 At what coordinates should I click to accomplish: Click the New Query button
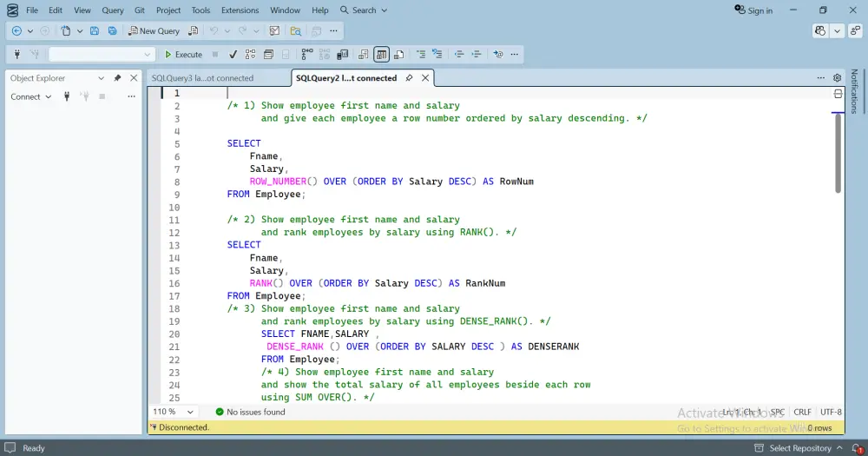pos(154,31)
